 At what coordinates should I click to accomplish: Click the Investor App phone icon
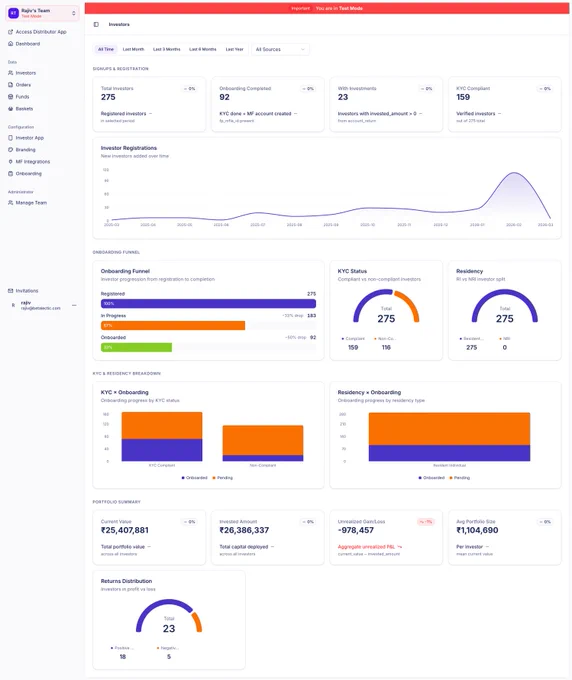(10, 138)
